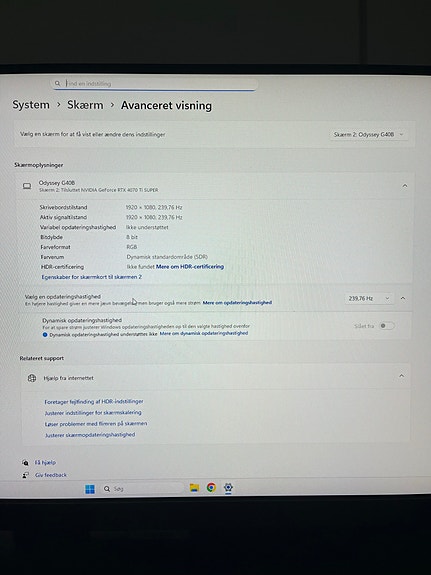This screenshot has width=431, height=575.
Task: Open Egenskaber for skærmkort til skærmen 2
Action: click(92, 277)
